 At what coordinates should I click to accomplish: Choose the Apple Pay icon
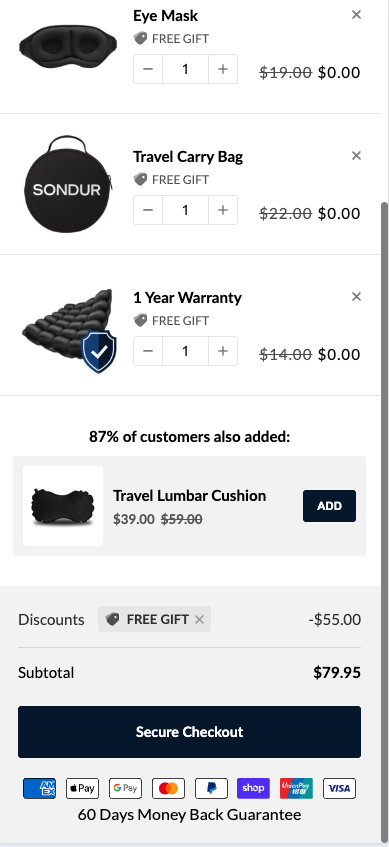[x=82, y=789]
